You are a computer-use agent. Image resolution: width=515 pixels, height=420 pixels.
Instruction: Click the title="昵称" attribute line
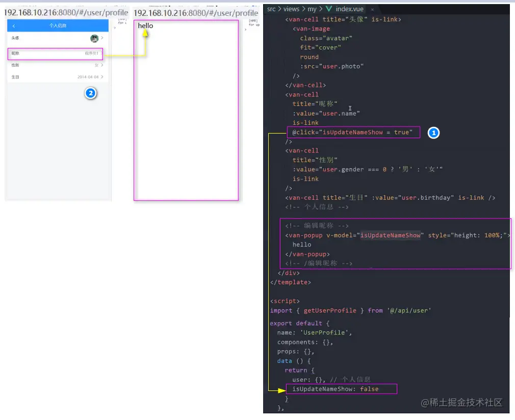point(315,104)
